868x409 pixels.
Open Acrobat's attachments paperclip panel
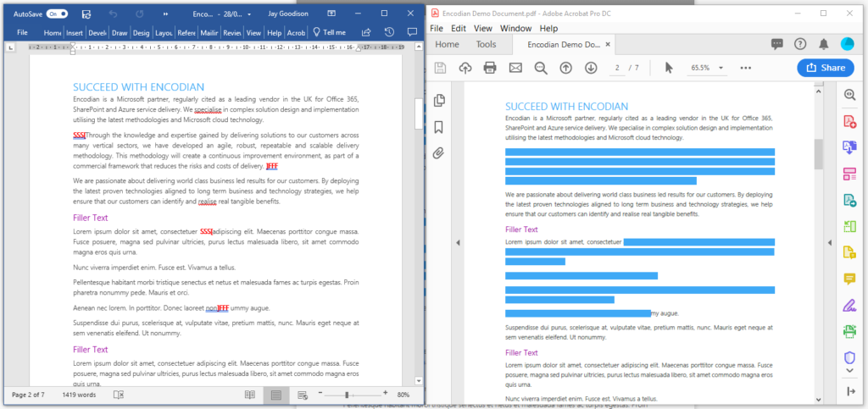(x=439, y=153)
